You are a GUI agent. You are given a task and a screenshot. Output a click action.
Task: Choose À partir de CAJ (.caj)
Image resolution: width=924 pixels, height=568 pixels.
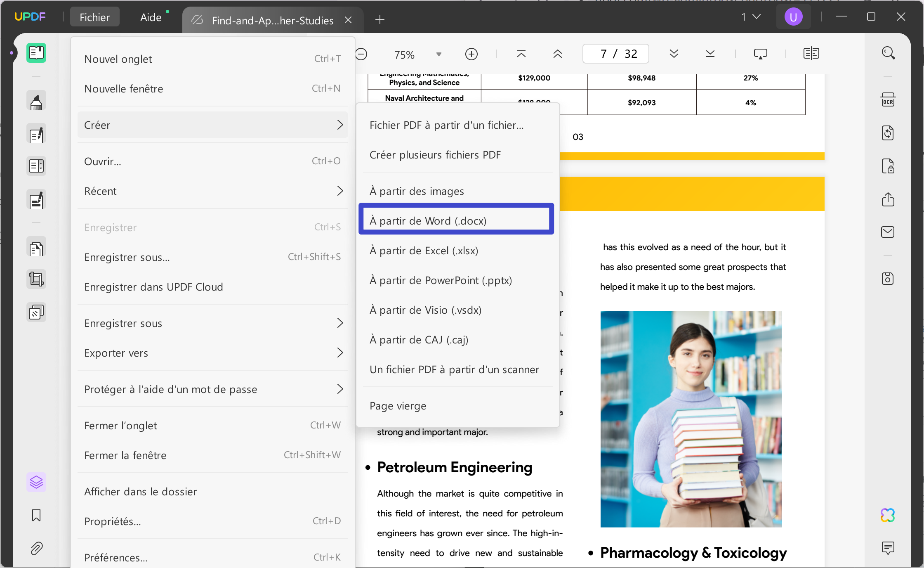coord(457,339)
